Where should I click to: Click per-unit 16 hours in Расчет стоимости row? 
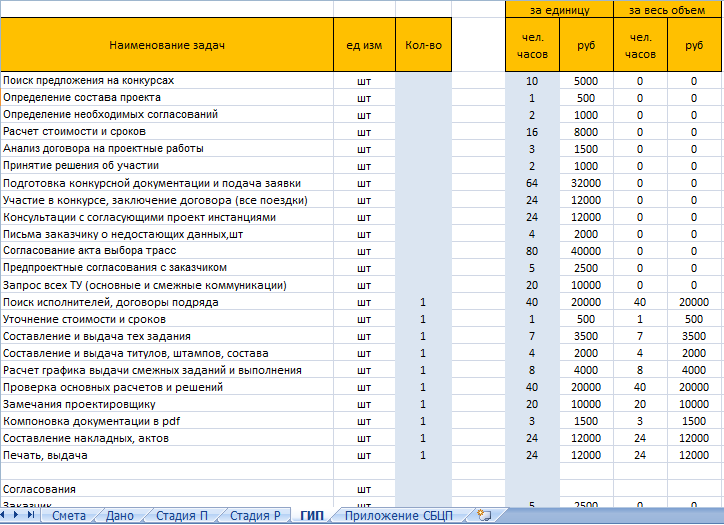point(532,132)
